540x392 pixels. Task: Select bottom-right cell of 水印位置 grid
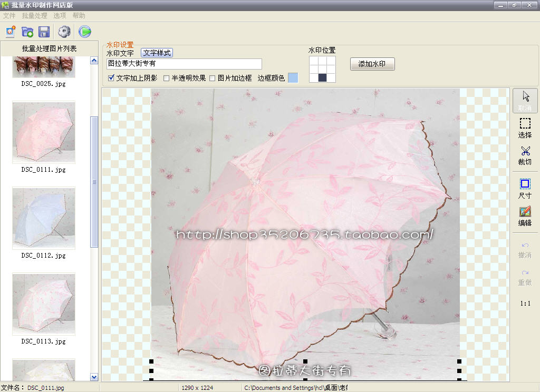click(331, 78)
